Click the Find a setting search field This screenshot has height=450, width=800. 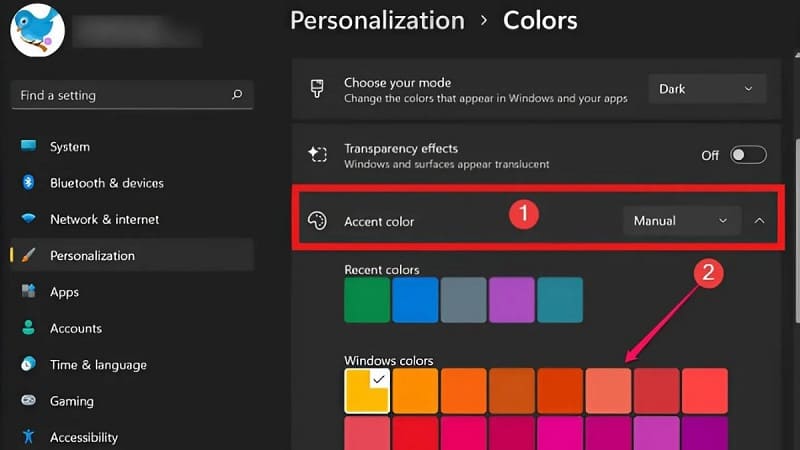[120, 96]
